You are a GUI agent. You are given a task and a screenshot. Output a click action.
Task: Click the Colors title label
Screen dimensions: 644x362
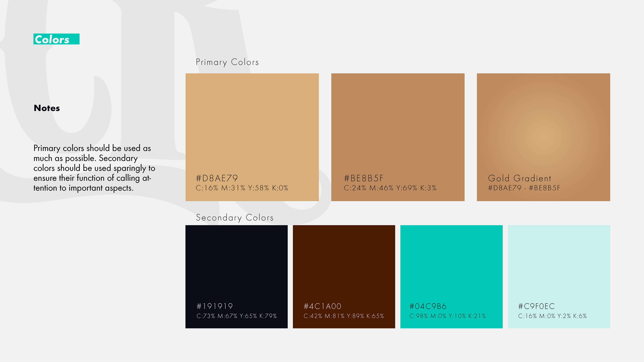tap(57, 39)
